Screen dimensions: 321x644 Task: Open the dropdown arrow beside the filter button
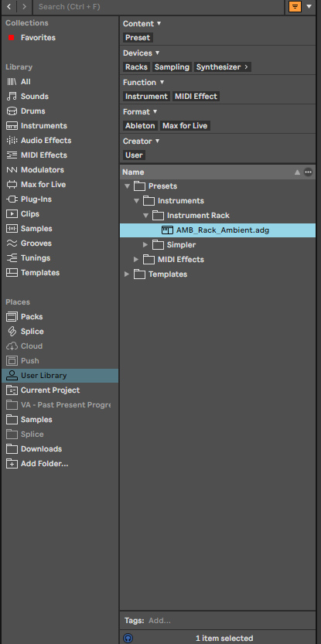(309, 6)
